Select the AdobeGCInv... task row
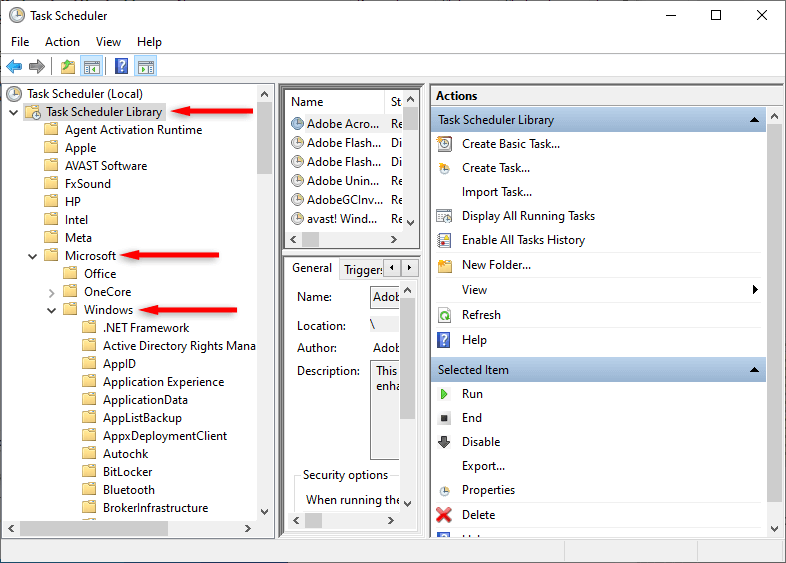 [346, 200]
